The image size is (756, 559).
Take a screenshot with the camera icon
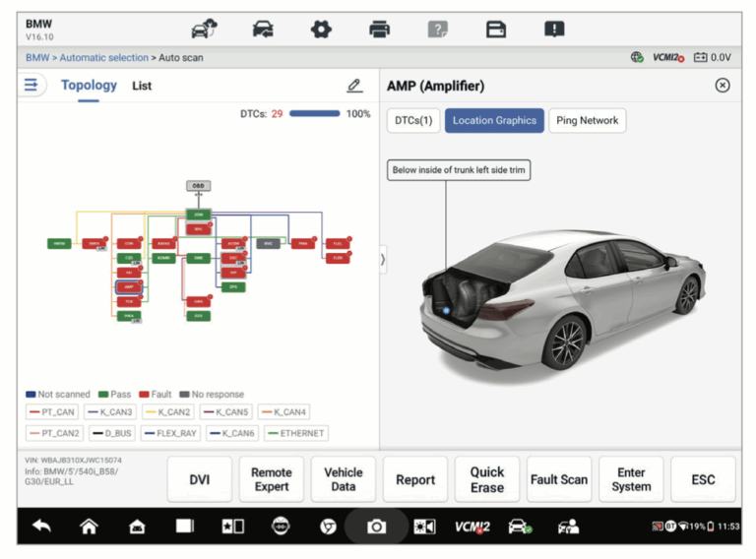point(376,527)
